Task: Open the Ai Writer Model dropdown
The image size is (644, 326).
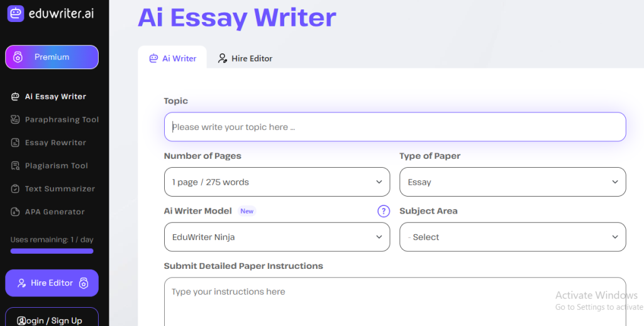Action: (277, 237)
